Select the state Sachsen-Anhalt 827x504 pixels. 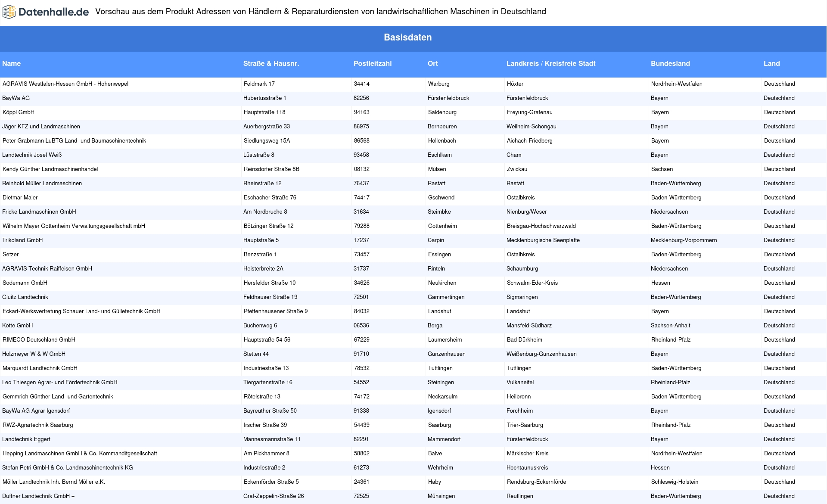(671, 326)
